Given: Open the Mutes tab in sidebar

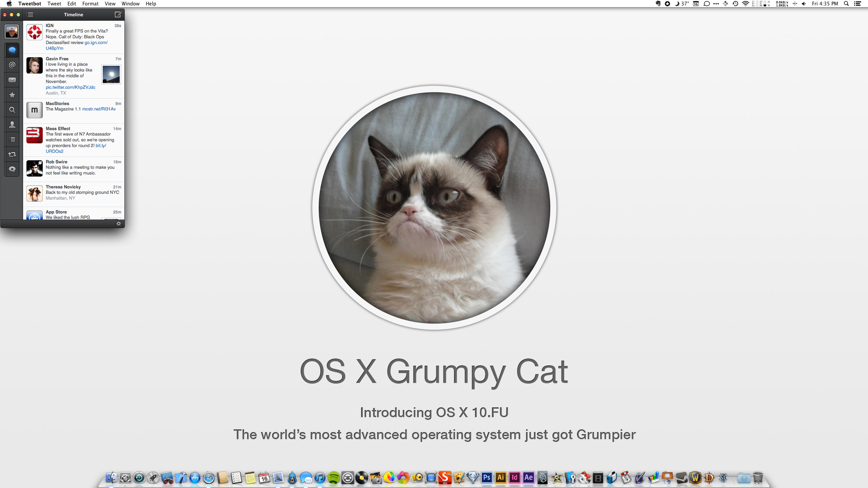Looking at the screenshot, I should 12,169.
